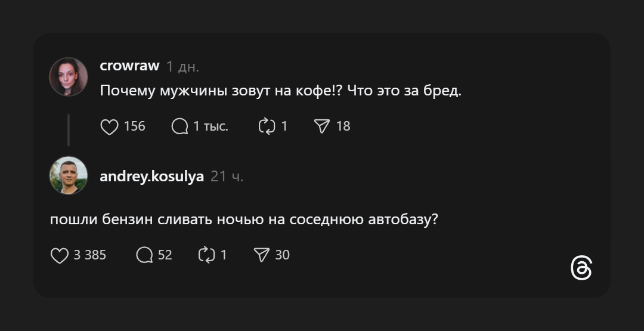Click the 156 likes count

pyautogui.click(x=135, y=126)
